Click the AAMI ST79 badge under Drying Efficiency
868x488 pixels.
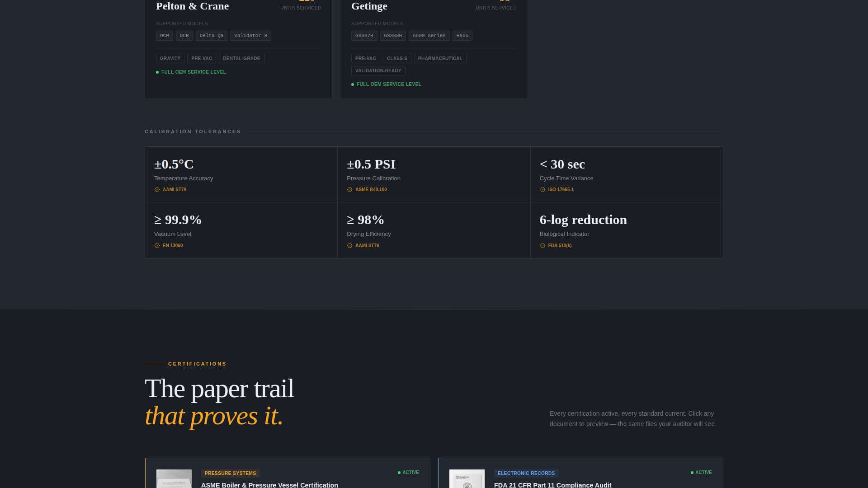click(x=364, y=245)
